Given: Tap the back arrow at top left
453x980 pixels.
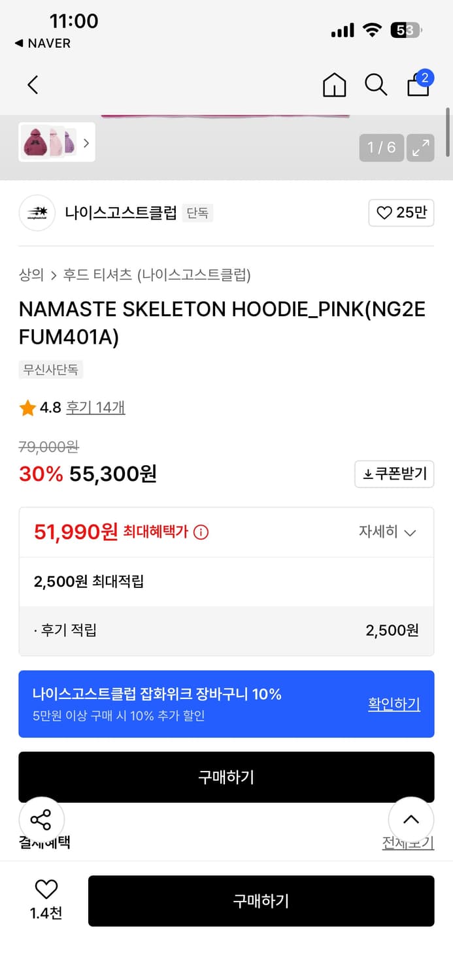Looking at the screenshot, I should click(33, 85).
